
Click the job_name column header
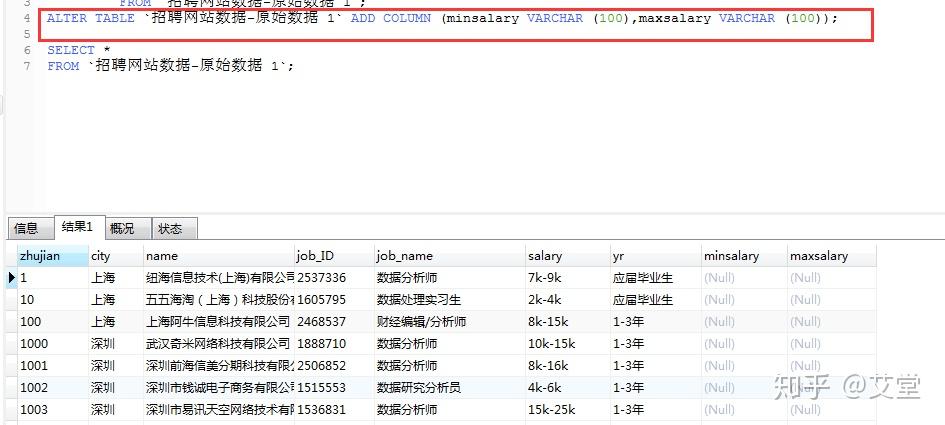click(x=450, y=256)
